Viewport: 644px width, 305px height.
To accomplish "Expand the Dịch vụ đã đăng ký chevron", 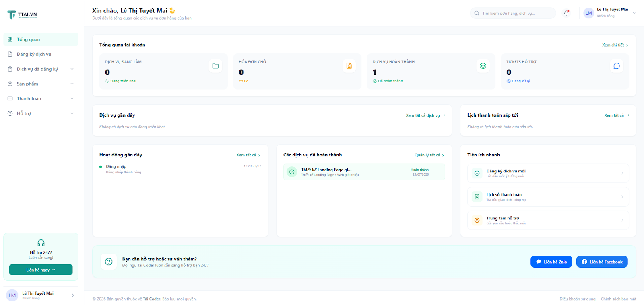I will [x=72, y=69].
